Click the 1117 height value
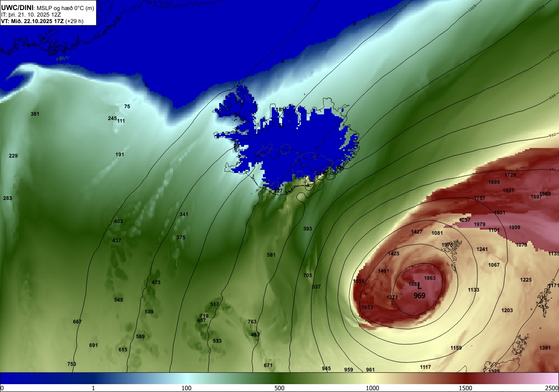Screen dimensions: 559x392 point(425,367)
